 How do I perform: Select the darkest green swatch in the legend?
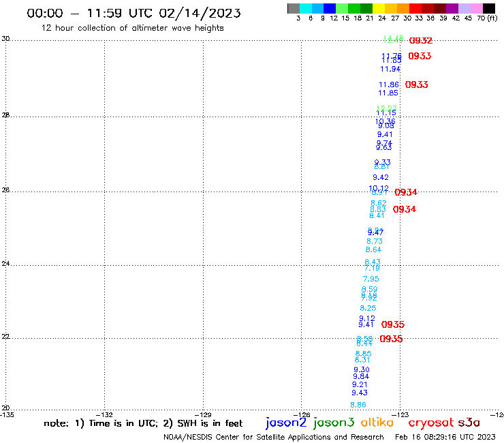click(x=366, y=8)
